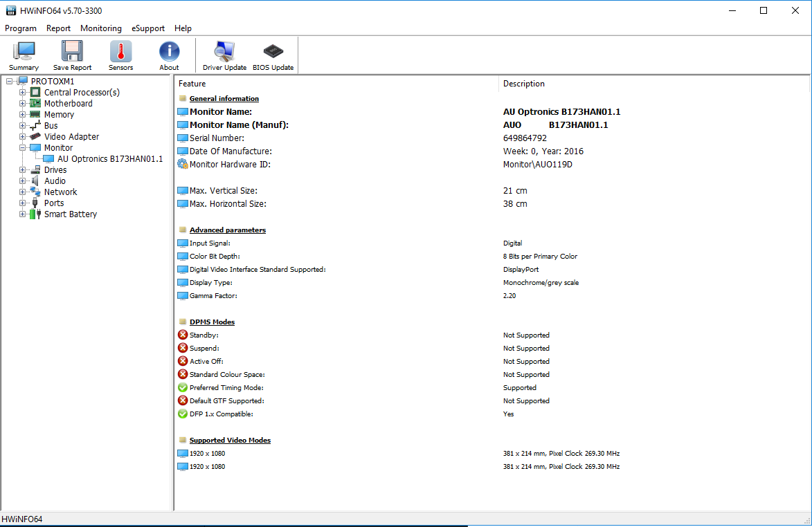Expand the Smart Battery node
The image size is (812, 527).
22,214
